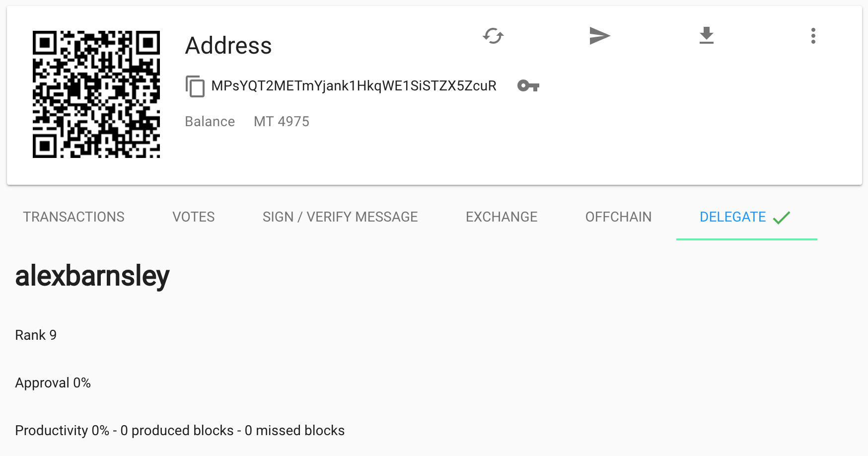Image resolution: width=868 pixels, height=456 pixels.
Task: Click the send paper-plane icon
Action: [x=599, y=36]
